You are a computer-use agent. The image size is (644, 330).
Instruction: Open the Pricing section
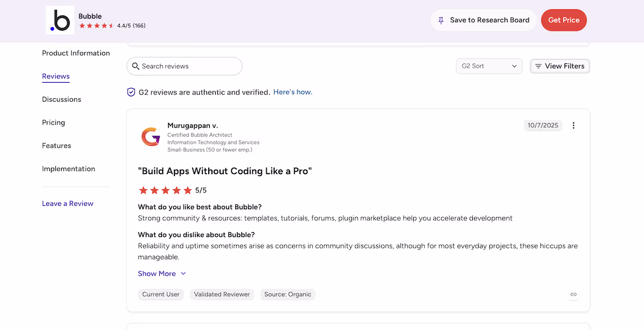pyautogui.click(x=54, y=123)
